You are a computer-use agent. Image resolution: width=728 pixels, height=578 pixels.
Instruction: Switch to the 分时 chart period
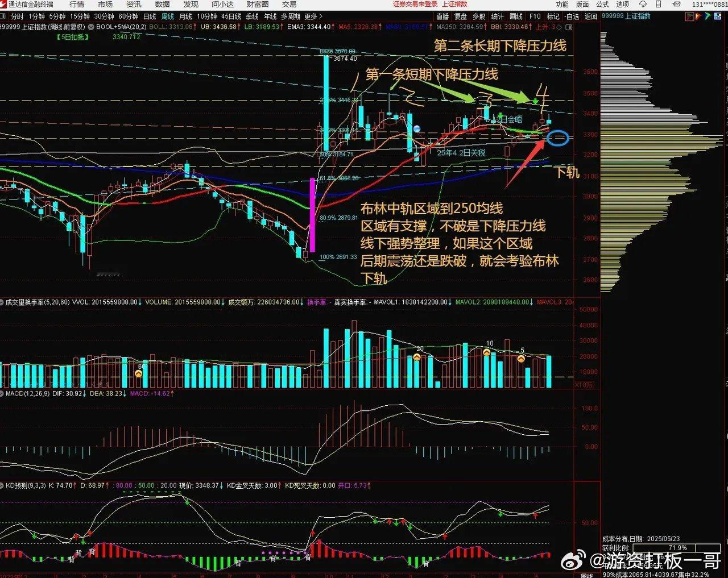pyautogui.click(x=17, y=16)
